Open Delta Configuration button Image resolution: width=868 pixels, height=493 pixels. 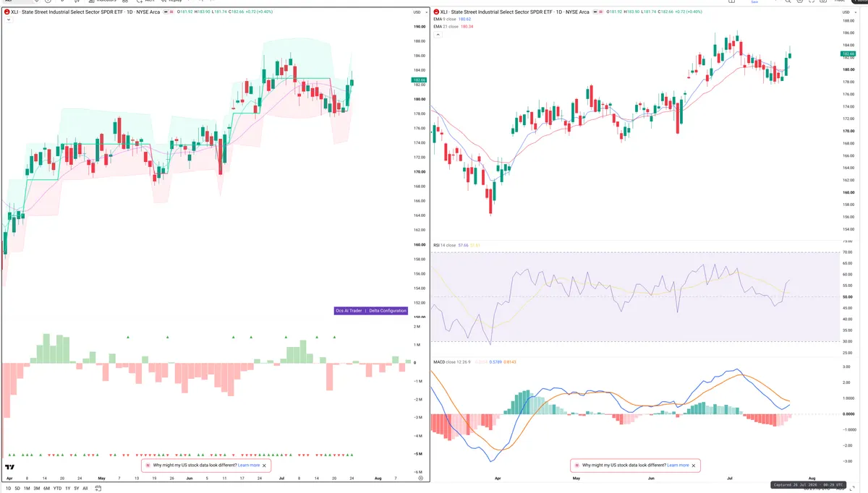[x=388, y=311]
